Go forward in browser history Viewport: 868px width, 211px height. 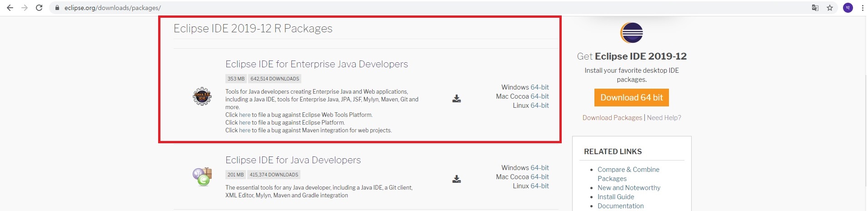[25, 8]
